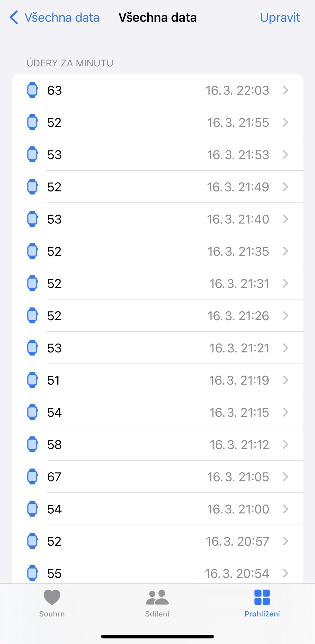Select the 54 bpm entry at 21:15
Viewport: 315px width, 644px height.
click(x=157, y=412)
